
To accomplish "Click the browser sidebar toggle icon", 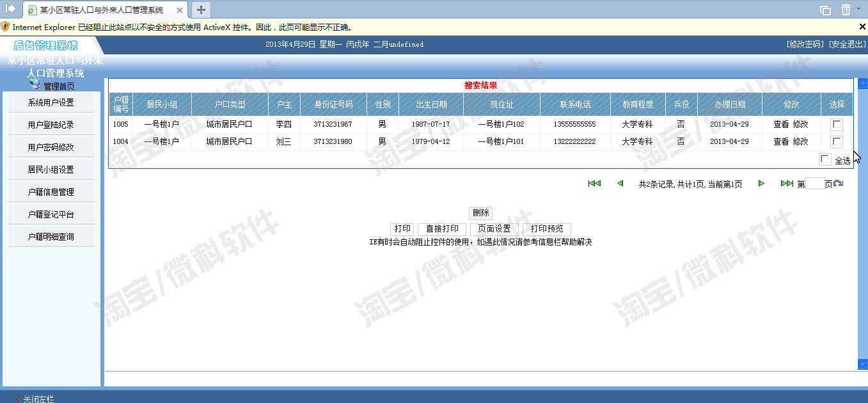I will pos(10,8).
